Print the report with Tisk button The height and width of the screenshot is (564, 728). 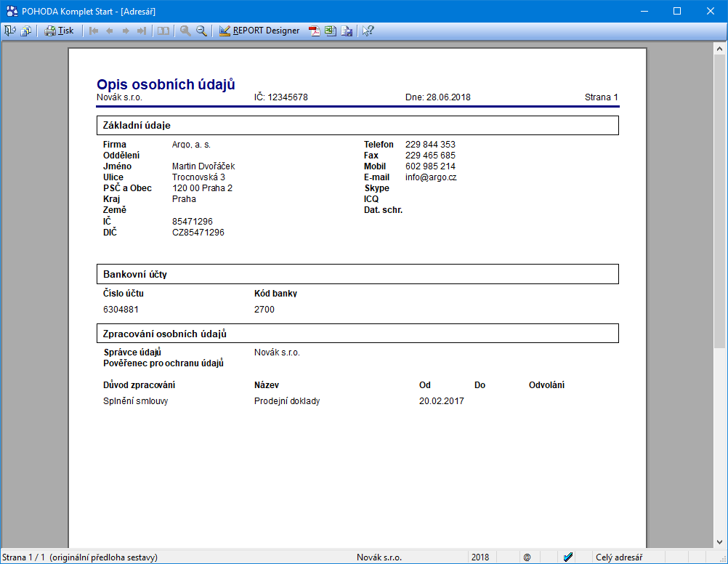tap(59, 31)
